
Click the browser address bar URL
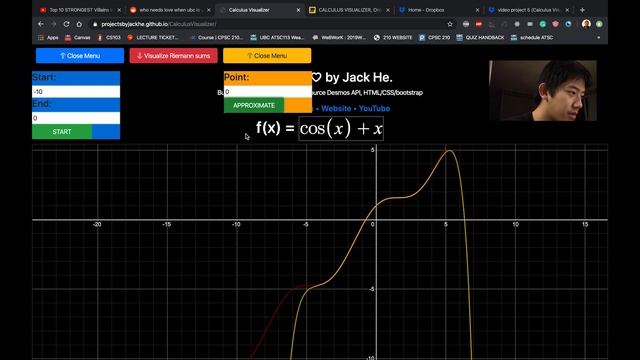[158, 24]
